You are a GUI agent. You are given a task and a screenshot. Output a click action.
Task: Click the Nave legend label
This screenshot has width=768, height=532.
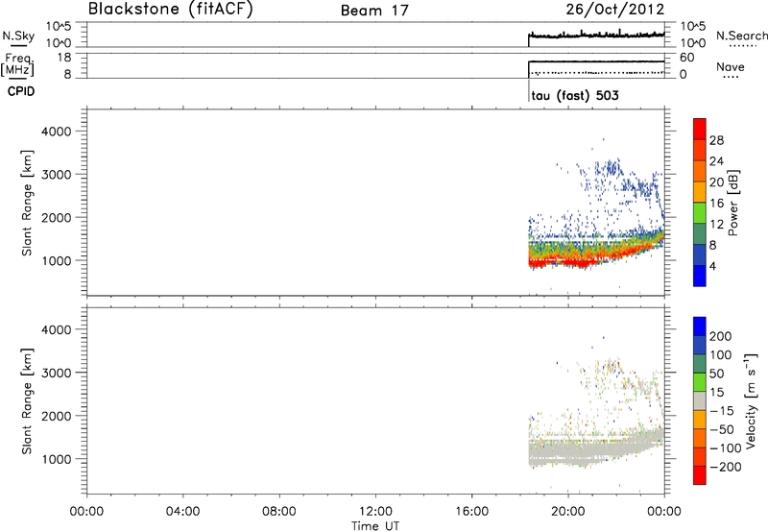731,67
